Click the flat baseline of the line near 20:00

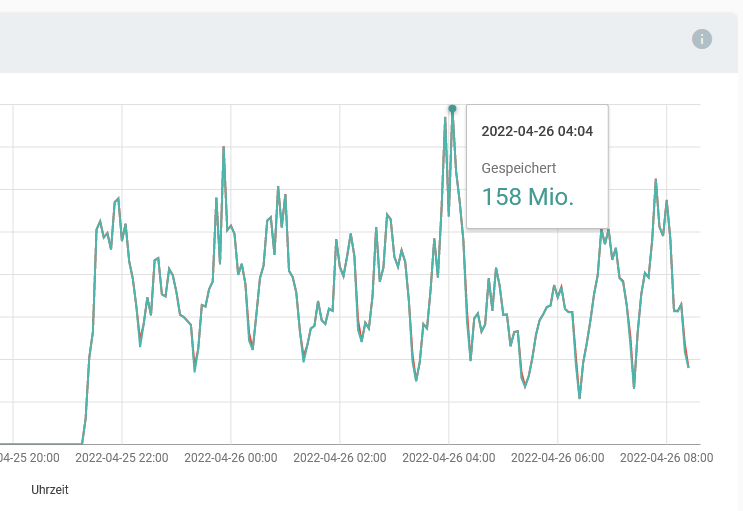40,443
